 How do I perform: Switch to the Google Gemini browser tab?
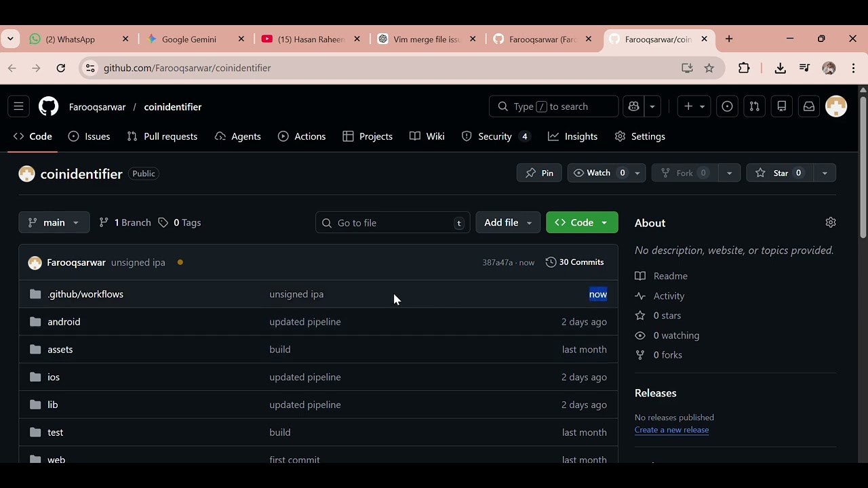pos(195,39)
